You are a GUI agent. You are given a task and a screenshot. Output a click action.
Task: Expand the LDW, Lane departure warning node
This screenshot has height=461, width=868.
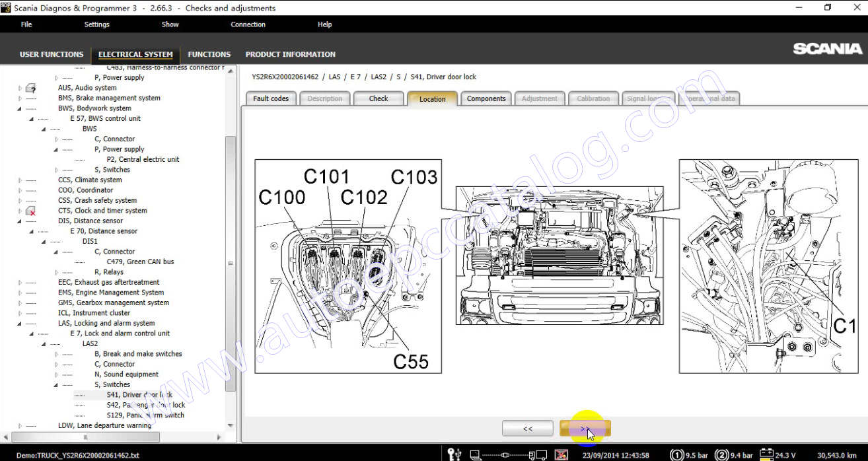coord(20,426)
